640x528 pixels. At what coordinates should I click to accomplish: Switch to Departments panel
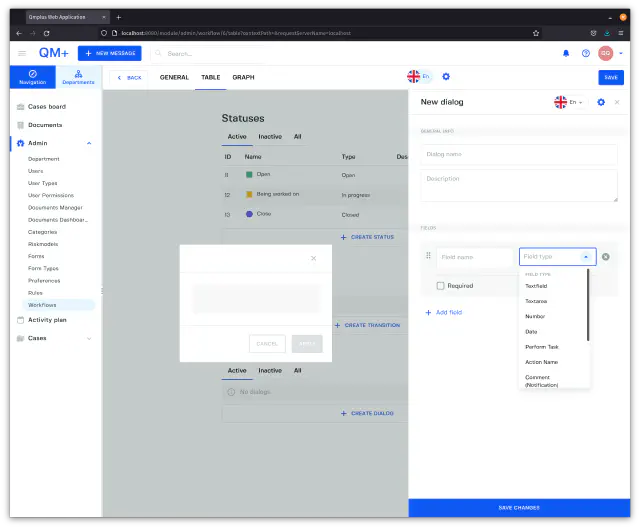(x=78, y=77)
